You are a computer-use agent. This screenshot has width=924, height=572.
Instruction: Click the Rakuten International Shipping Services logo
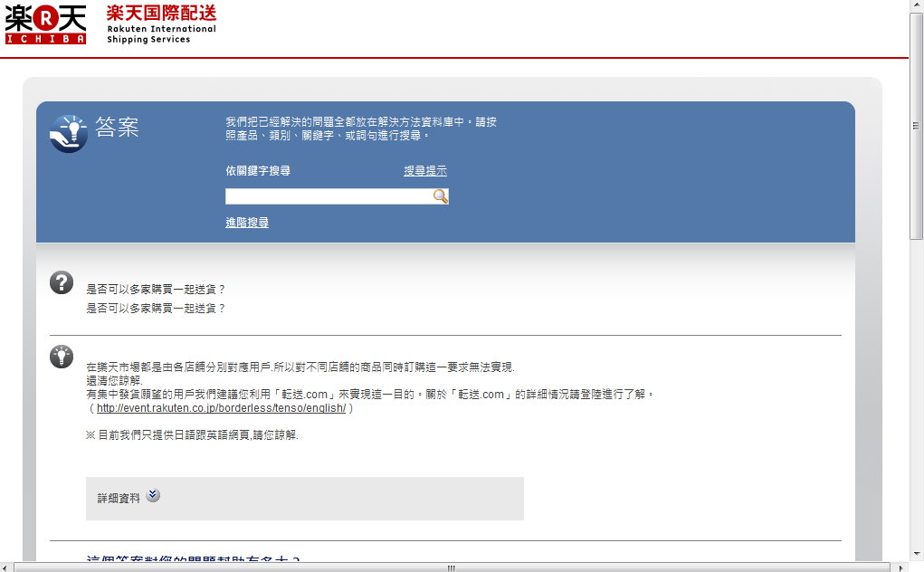[x=161, y=24]
